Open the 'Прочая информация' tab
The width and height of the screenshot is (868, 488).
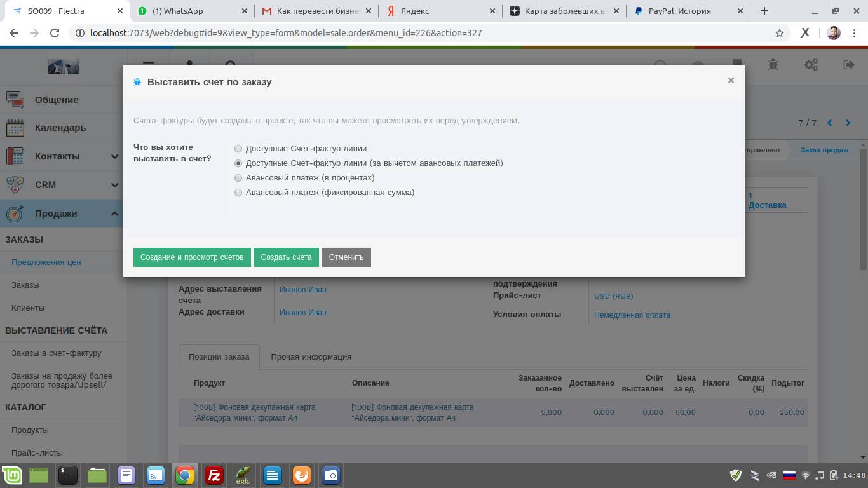click(x=311, y=357)
